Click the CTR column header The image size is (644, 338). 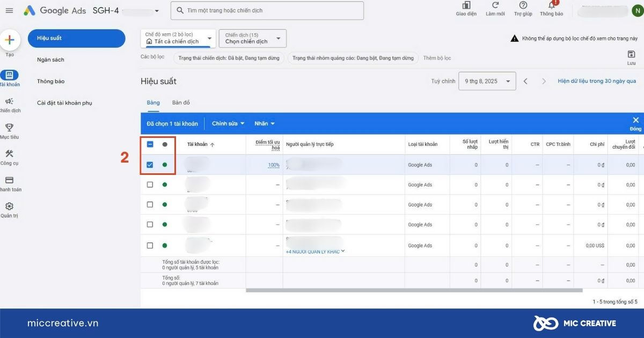[535, 144]
